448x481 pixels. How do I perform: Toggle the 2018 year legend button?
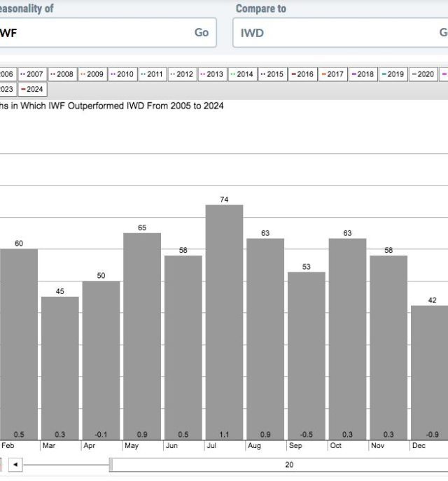[x=363, y=74]
